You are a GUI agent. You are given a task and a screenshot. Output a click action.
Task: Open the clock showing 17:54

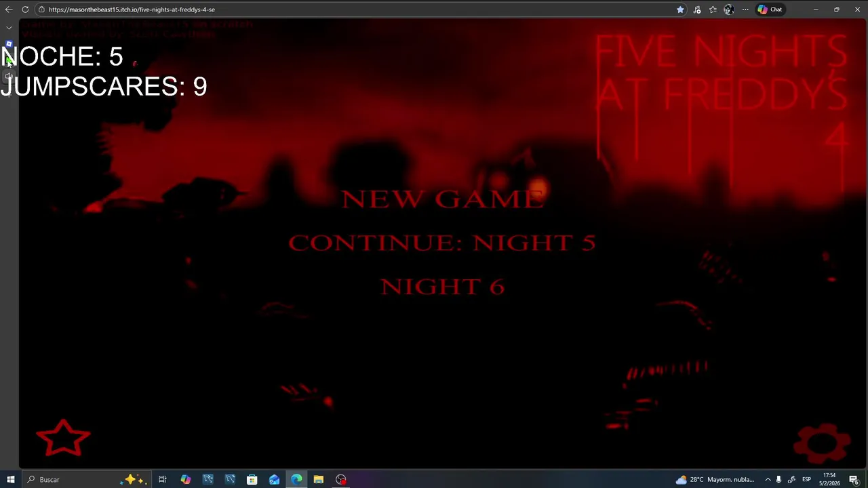point(829,480)
